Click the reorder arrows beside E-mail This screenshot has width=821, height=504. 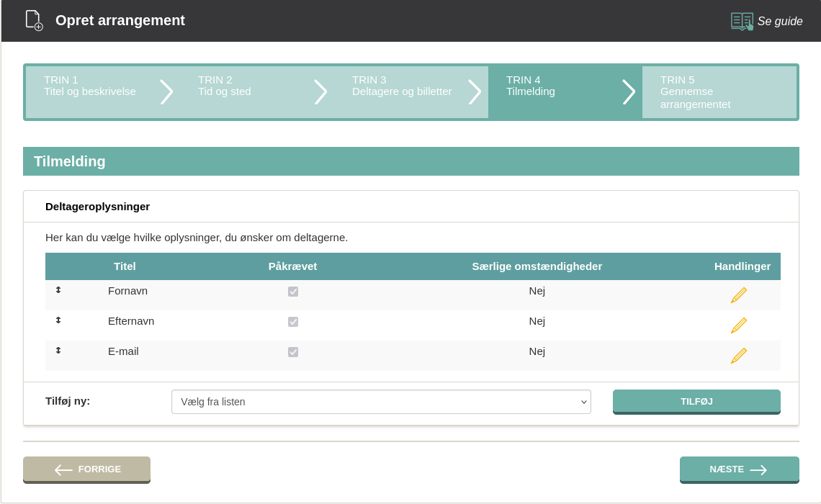click(x=58, y=351)
